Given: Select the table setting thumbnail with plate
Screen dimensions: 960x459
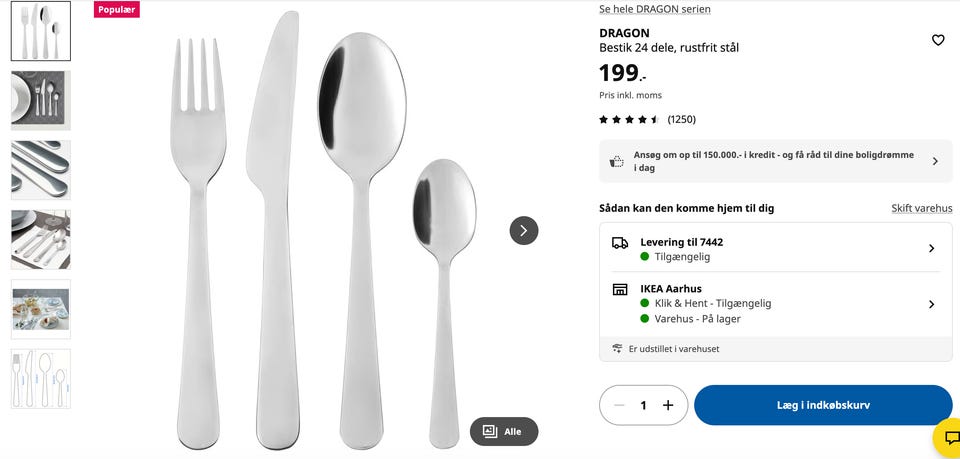Looking at the screenshot, I should (40, 100).
